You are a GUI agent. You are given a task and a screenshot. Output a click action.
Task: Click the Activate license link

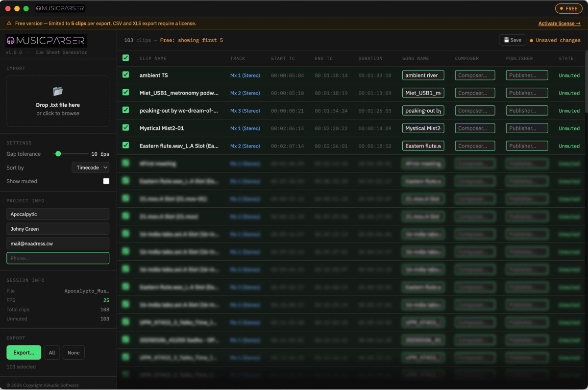[559, 24]
